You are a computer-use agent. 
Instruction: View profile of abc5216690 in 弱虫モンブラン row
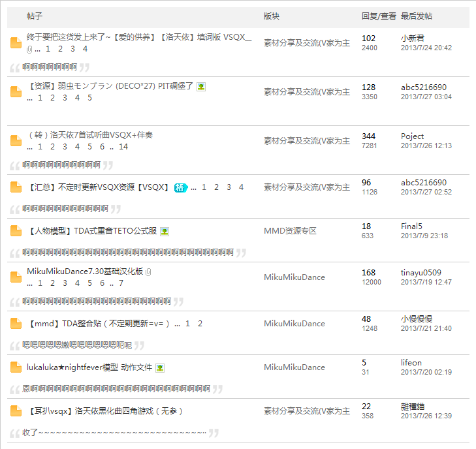[424, 87]
